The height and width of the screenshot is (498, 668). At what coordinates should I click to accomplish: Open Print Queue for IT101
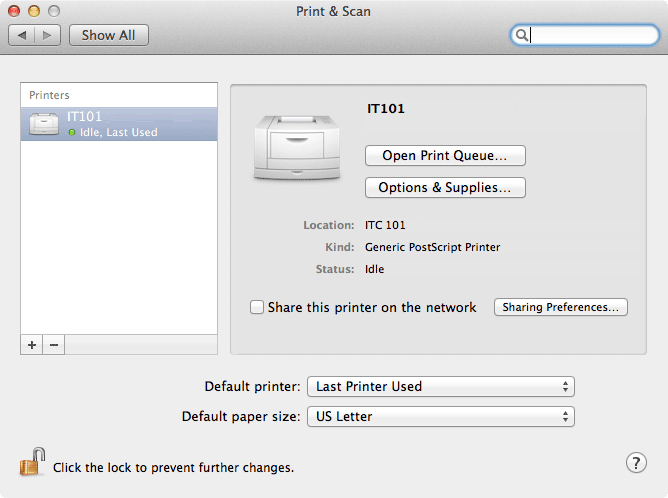[445, 155]
